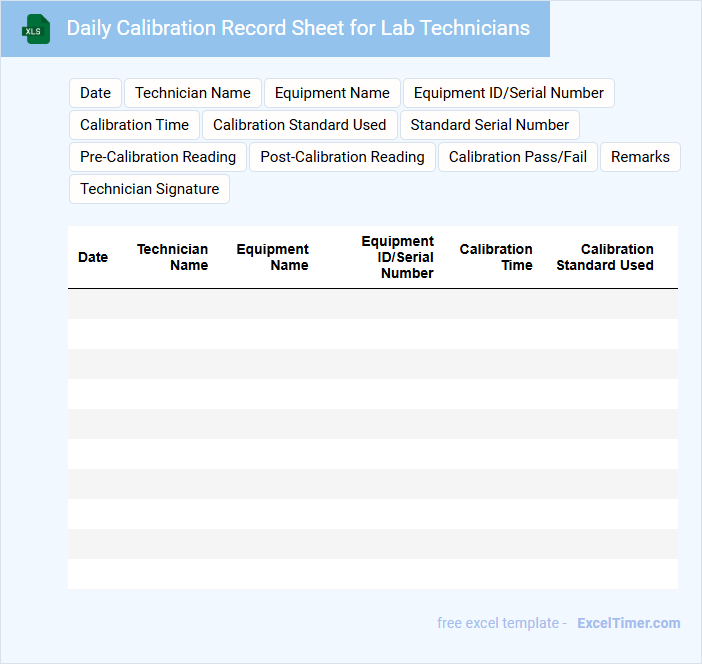This screenshot has width=702, height=664.
Task: Click the Calibration Pass/Fail tag
Action: (x=517, y=157)
